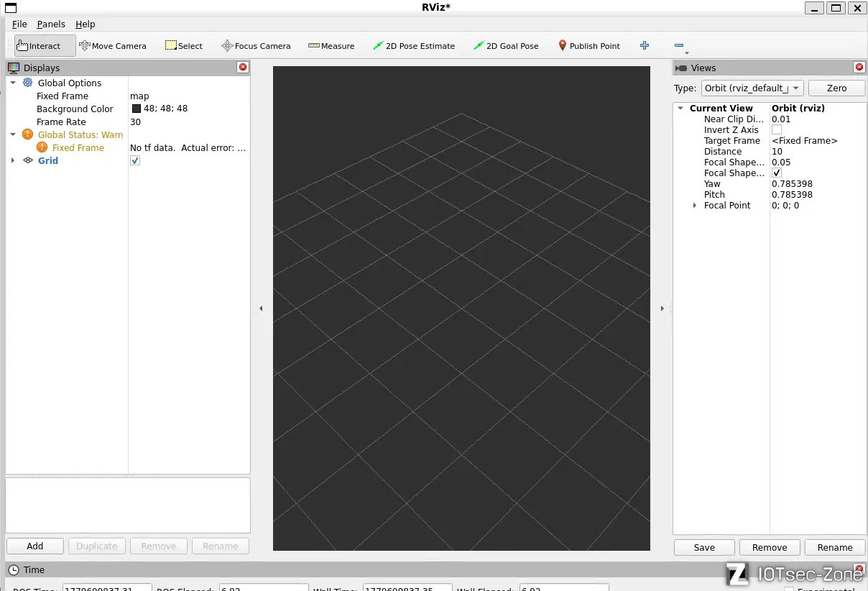Click the focal shape size value 0.05
Viewport: 868px width, 591px height.
[x=780, y=162]
